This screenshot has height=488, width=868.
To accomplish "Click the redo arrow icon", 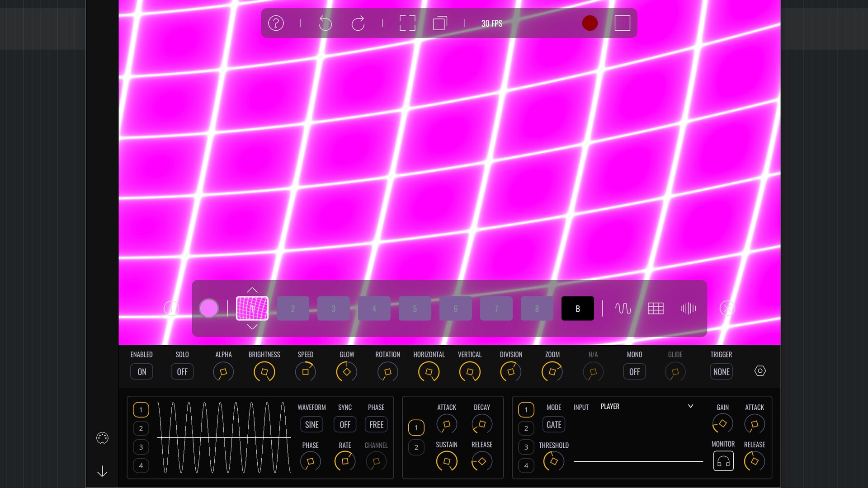I will click(x=358, y=23).
